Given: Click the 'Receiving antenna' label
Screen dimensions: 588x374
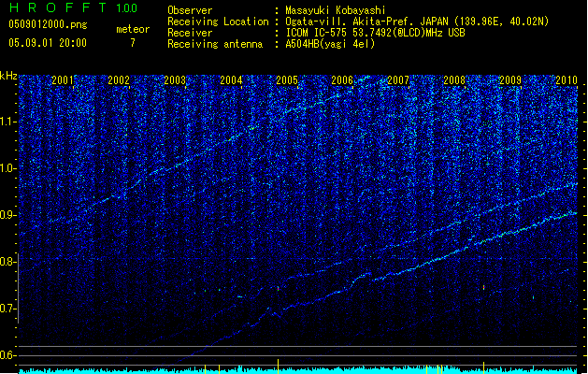Looking at the screenshot, I should click(215, 44).
